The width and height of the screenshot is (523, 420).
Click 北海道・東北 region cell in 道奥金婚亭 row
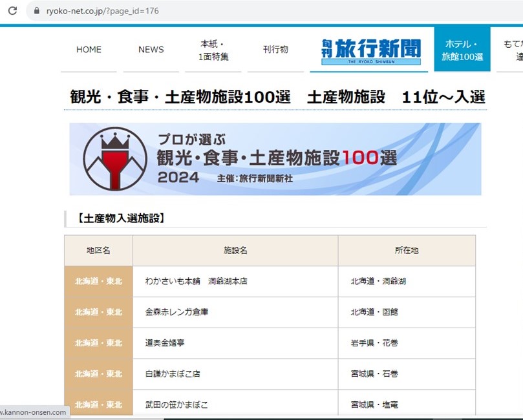[98, 343]
